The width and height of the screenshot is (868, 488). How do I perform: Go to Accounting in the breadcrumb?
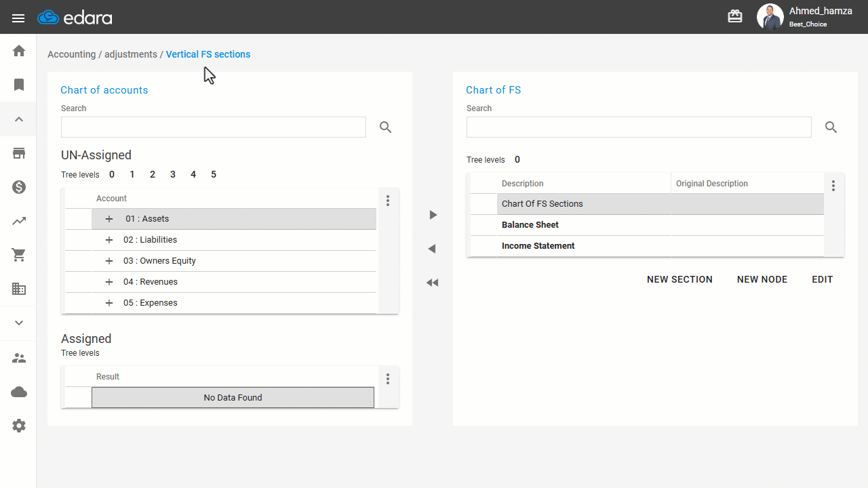[71, 54]
